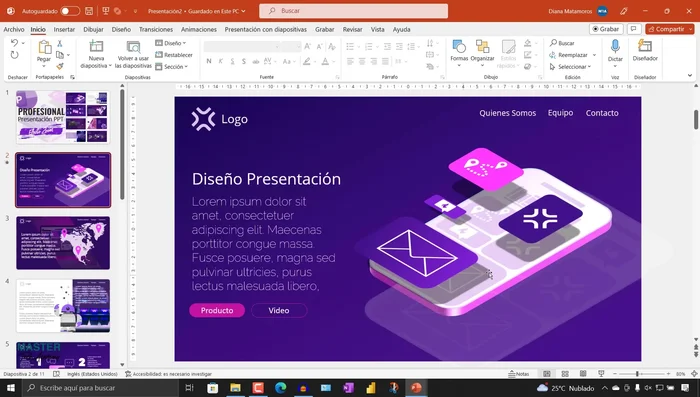Click the Slide Show icon in status bar

click(601, 374)
